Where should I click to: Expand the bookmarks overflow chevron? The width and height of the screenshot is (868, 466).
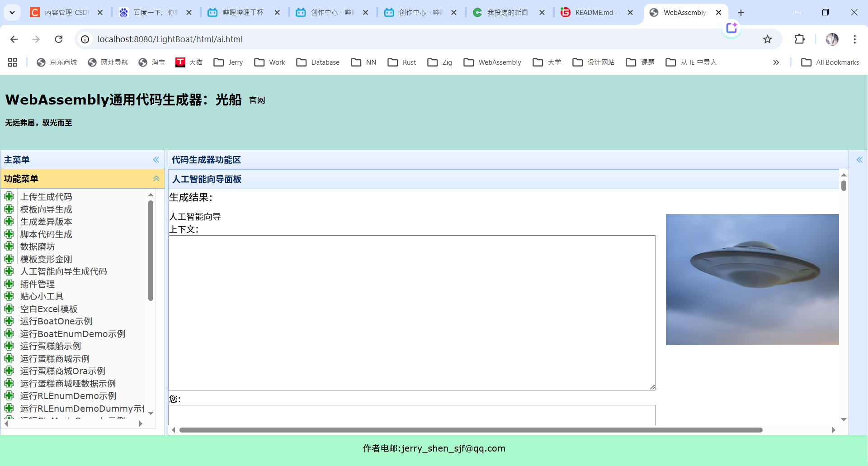pyautogui.click(x=776, y=62)
